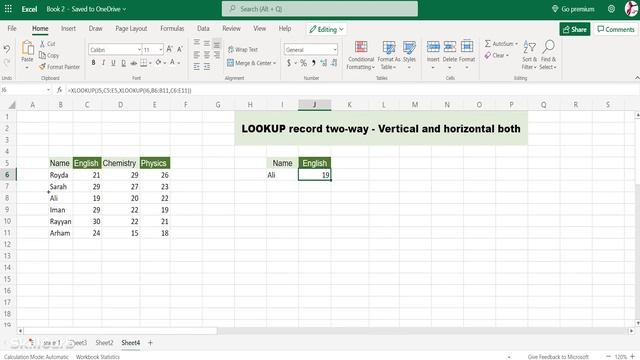This screenshot has width=640, height=360.
Task: Switch to Sheet2 tab
Action: (104, 342)
